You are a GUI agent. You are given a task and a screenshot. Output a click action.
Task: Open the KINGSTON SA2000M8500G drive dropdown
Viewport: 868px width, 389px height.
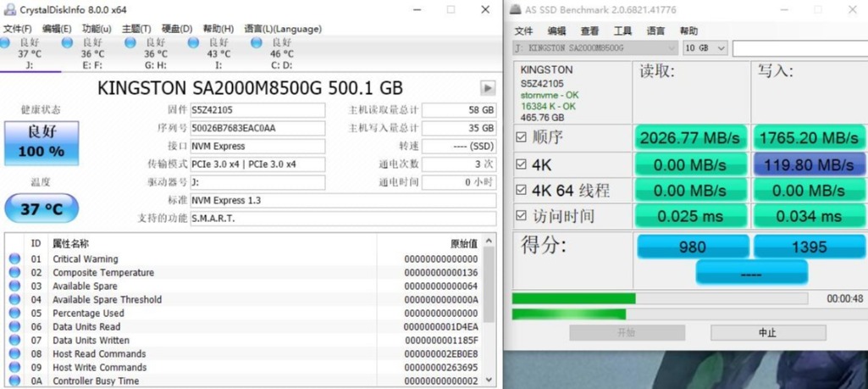[595, 48]
